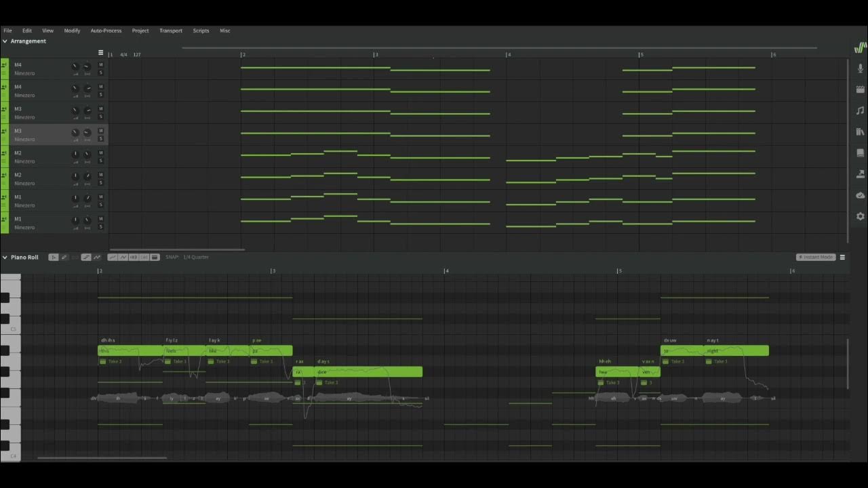The width and height of the screenshot is (868, 488).
Task: Solo the highlighted M3 track
Action: [x=101, y=138]
